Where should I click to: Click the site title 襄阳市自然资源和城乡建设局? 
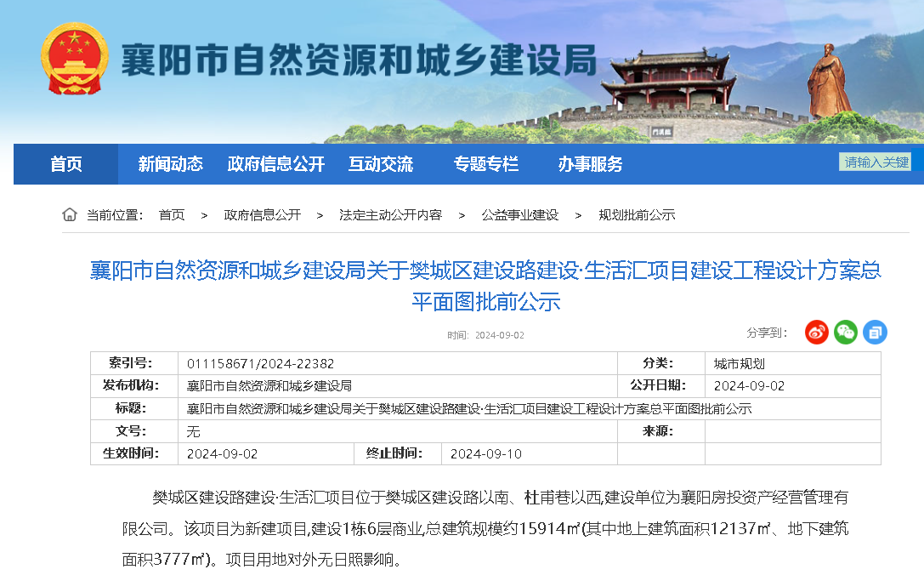point(358,60)
